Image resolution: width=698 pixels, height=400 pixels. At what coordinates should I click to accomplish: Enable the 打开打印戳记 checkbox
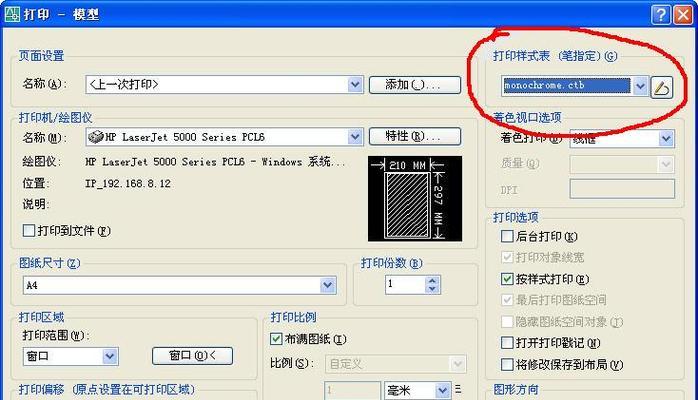[x=507, y=343]
